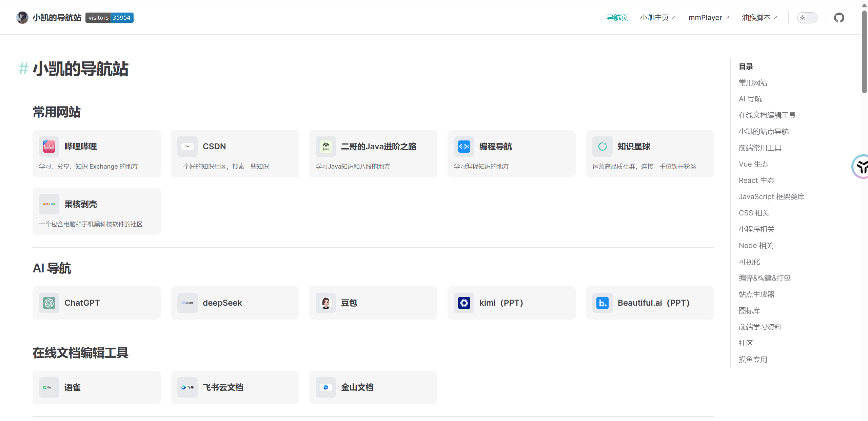Image resolution: width=868 pixels, height=421 pixels.
Task: Jump to Vue 生态 in table of contents
Action: click(753, 164)
